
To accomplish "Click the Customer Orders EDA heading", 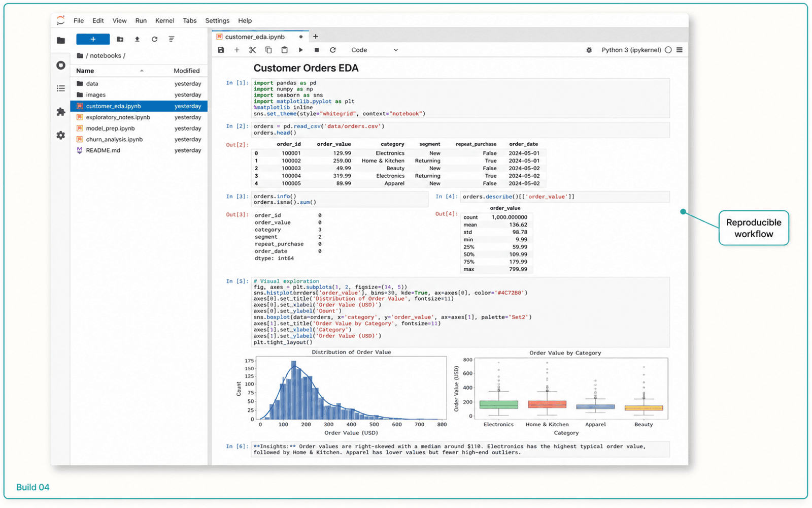I will point(306,68).
